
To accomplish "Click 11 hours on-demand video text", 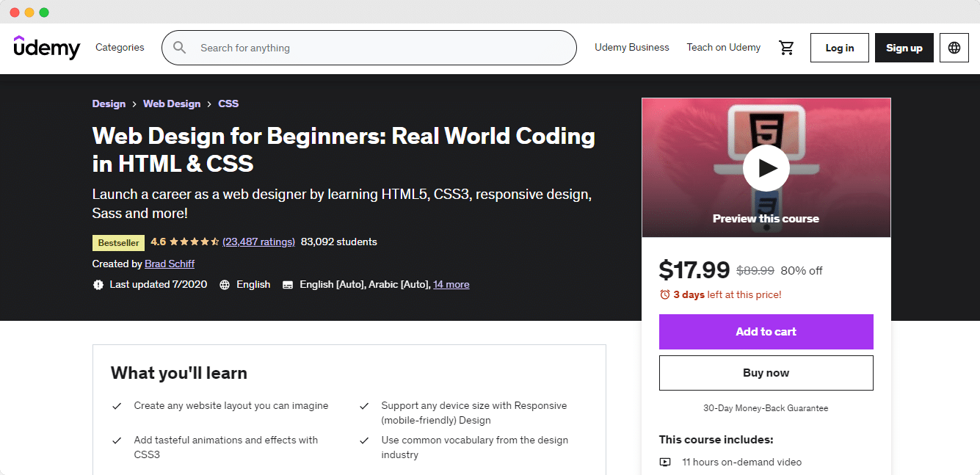I will [742, 463].
